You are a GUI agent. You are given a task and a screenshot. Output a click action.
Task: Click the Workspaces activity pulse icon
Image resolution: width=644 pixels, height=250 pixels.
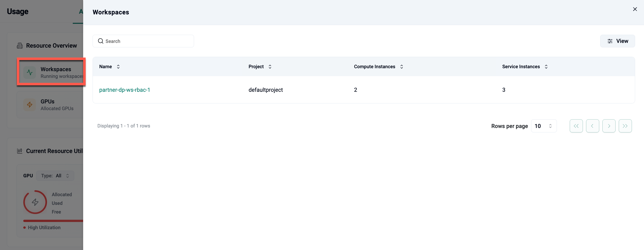coord(30,72)
